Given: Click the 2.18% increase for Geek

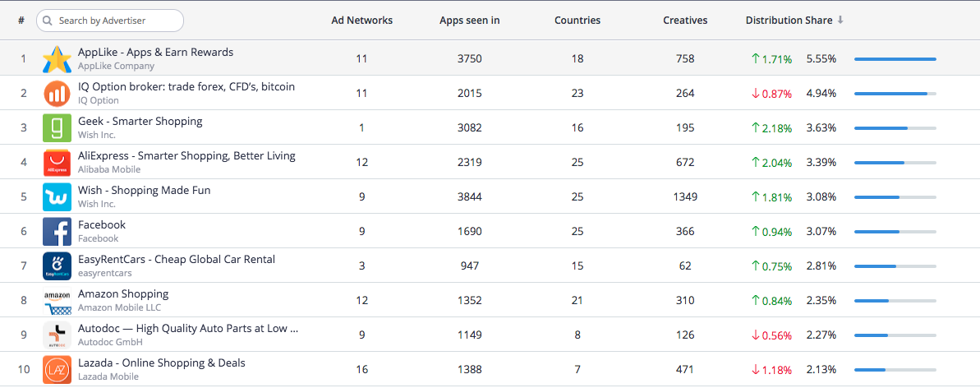Looking at the screenshot, I should 772,128.
